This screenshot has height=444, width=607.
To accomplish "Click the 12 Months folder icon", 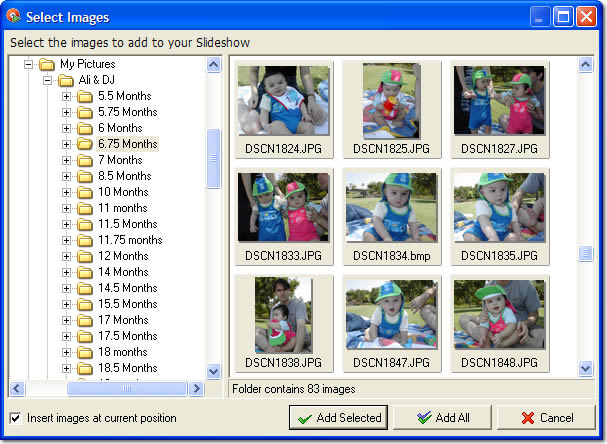I will [85, 256].
